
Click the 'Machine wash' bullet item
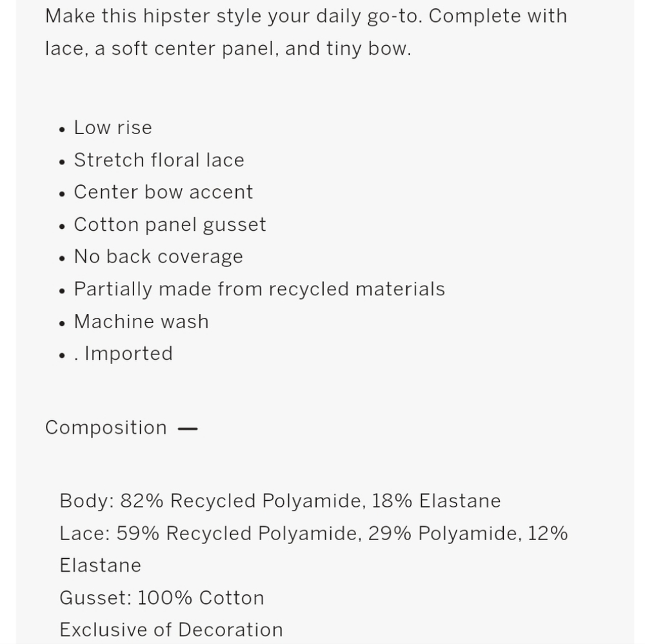click(x=141, y=322)
